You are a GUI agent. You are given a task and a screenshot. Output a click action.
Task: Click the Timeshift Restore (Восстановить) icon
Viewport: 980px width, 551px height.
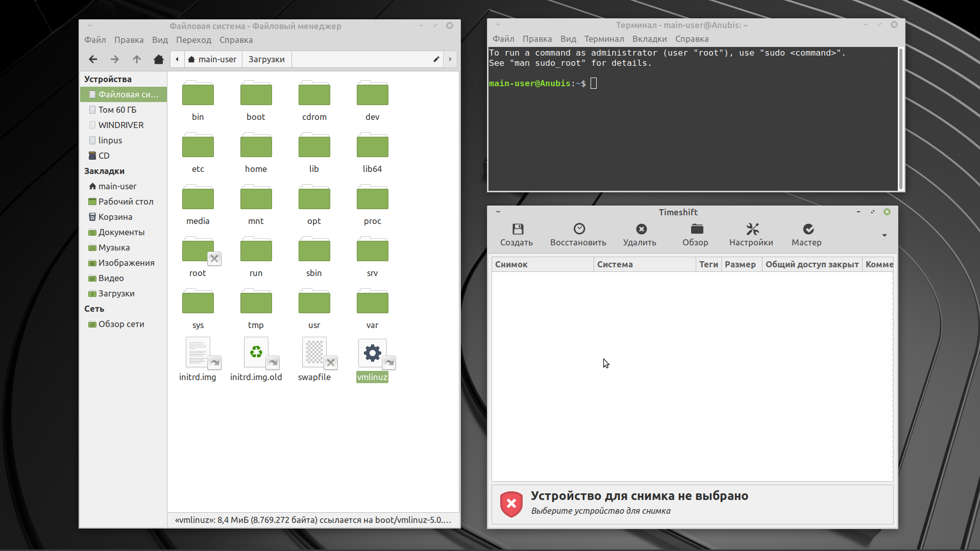(579, 229)
